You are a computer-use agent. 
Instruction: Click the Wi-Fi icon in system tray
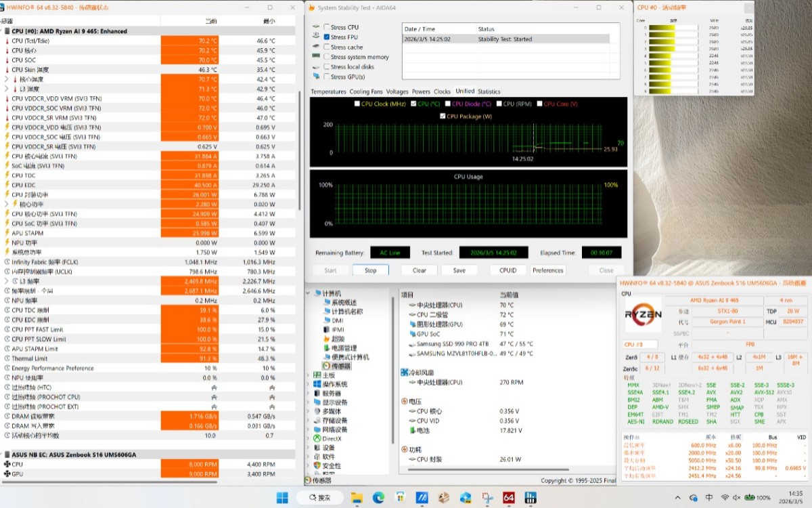point(725,498)
